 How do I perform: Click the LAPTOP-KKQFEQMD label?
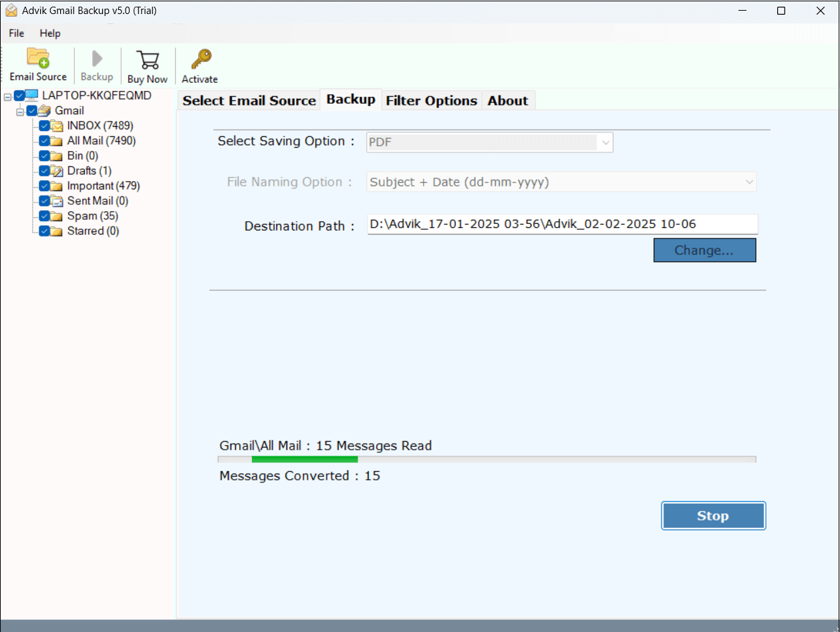(97, 96)
